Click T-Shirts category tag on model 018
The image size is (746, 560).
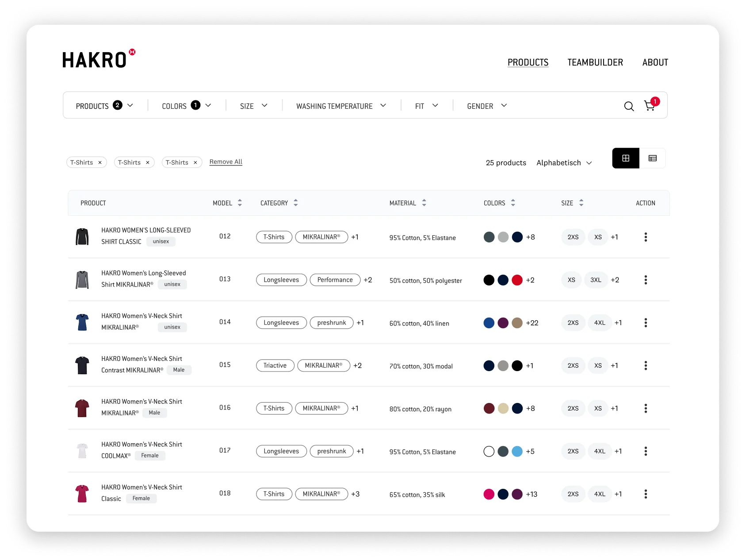(274, 494)
